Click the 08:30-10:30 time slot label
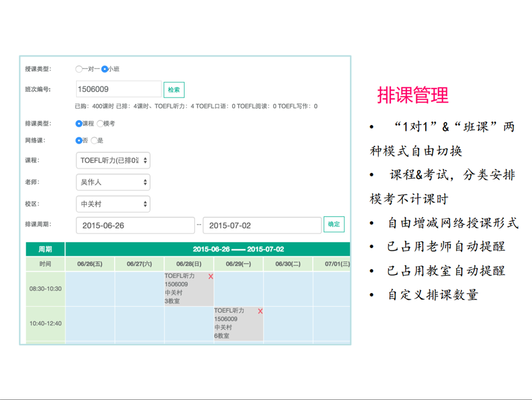Screen dimensions: 532x400 coord(45,288)
